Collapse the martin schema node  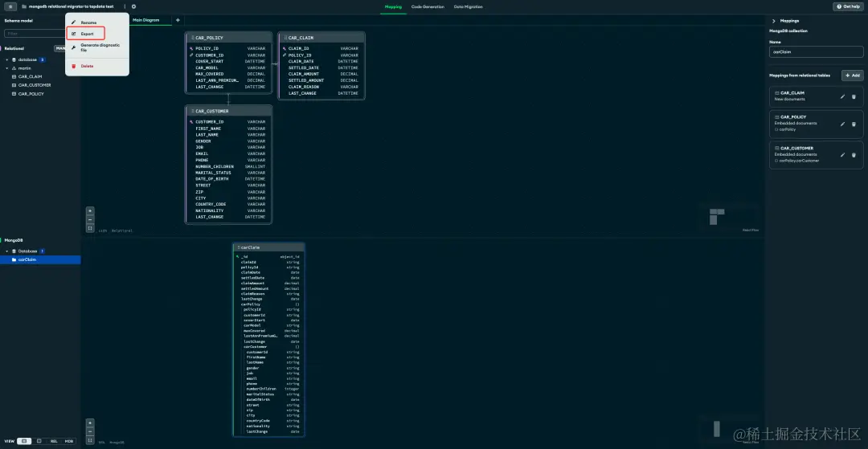tap(6, 68)
